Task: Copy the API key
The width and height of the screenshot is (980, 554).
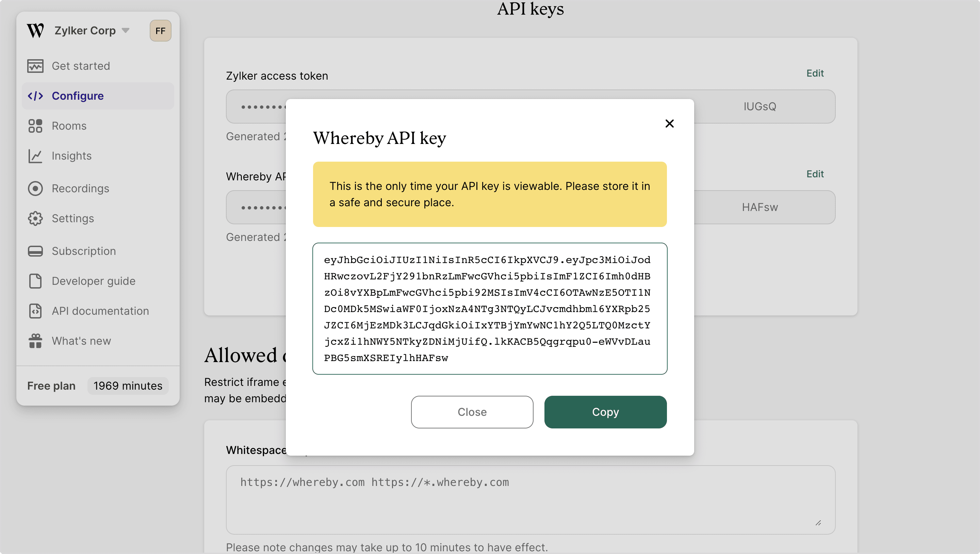Action: 605,412
